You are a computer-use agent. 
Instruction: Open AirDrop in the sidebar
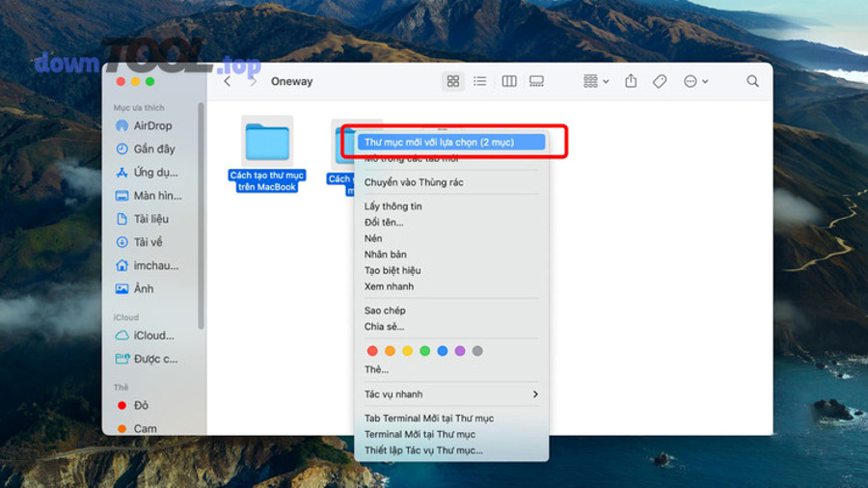152,126
